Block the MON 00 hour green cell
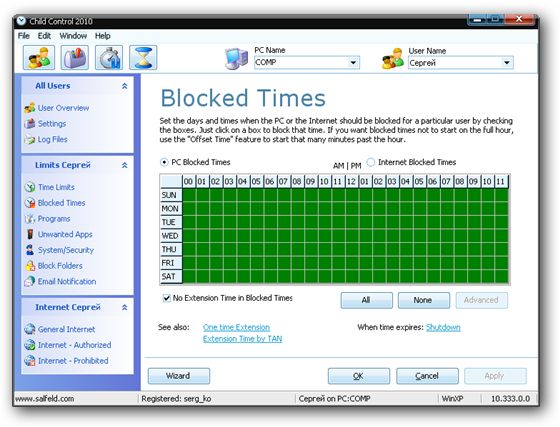 click(189, 209)
